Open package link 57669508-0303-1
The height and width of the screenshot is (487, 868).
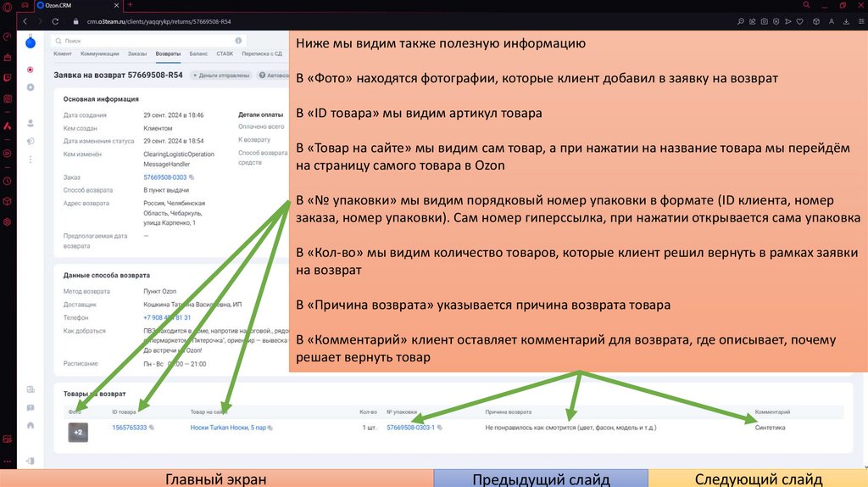point(411,428)
